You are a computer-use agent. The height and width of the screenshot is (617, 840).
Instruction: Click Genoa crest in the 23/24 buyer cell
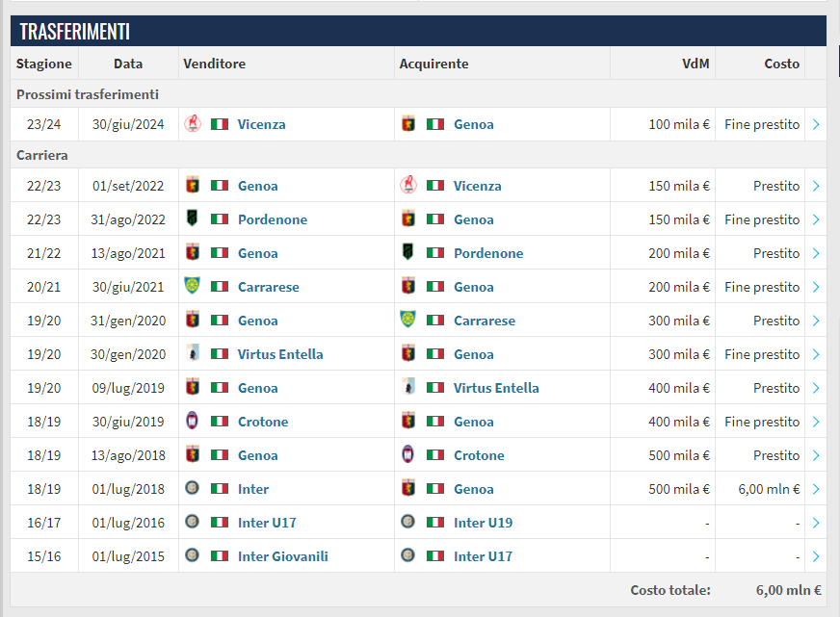(x=408, y=124)
